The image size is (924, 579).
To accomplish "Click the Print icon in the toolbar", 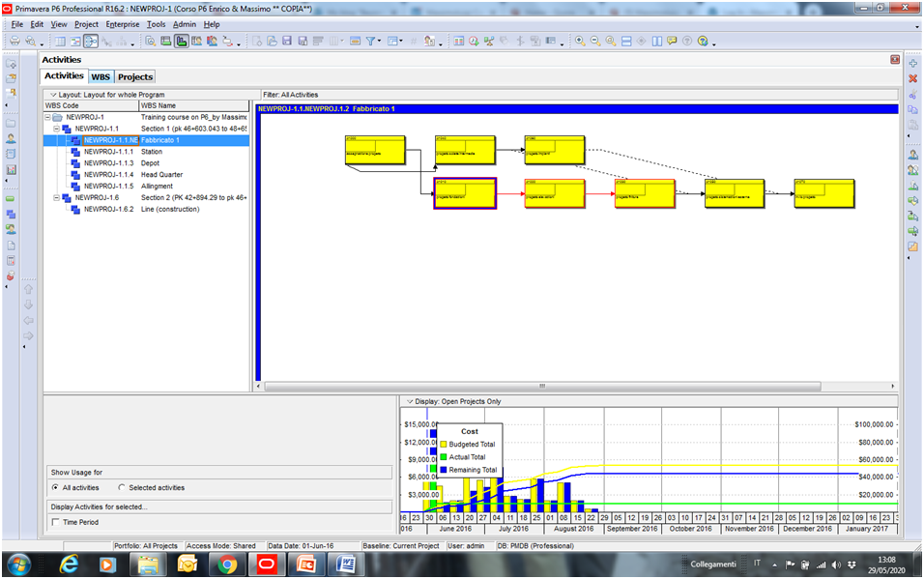I will tap(14, 41).
